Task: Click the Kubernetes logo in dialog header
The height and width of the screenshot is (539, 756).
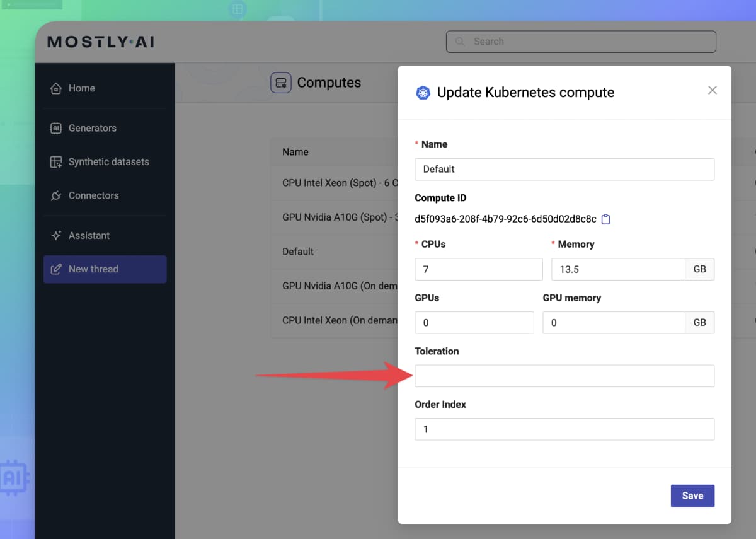Action: click(x=423, y=93)
